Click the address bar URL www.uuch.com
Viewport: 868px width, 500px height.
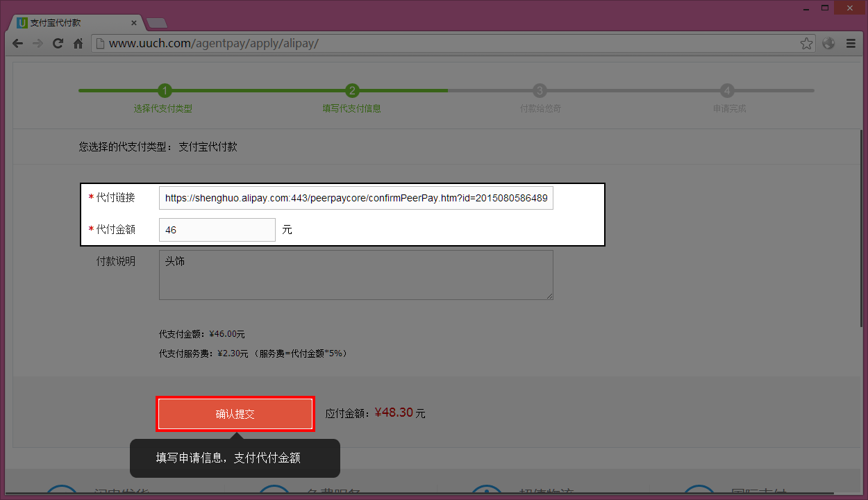[214, 43]
